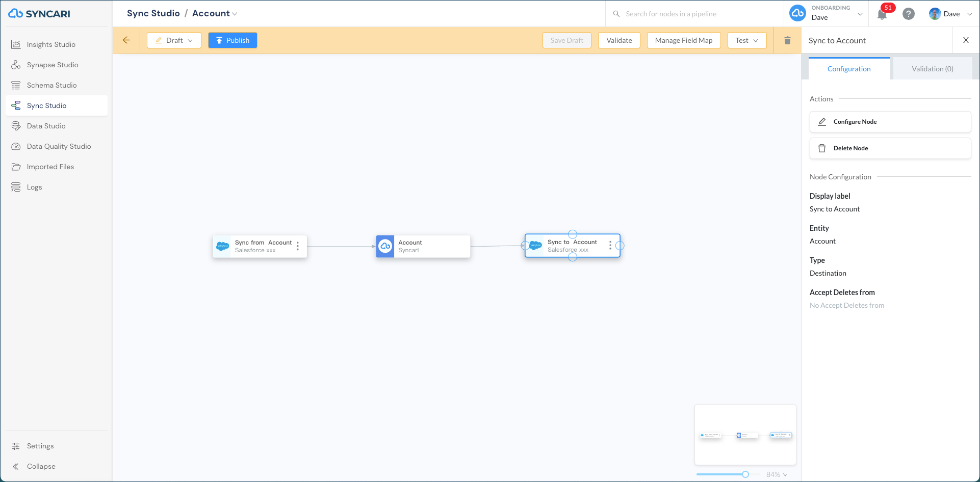Open Data Quality Studio from sidebar
980x482 pixels.
[x=57, y=146]
